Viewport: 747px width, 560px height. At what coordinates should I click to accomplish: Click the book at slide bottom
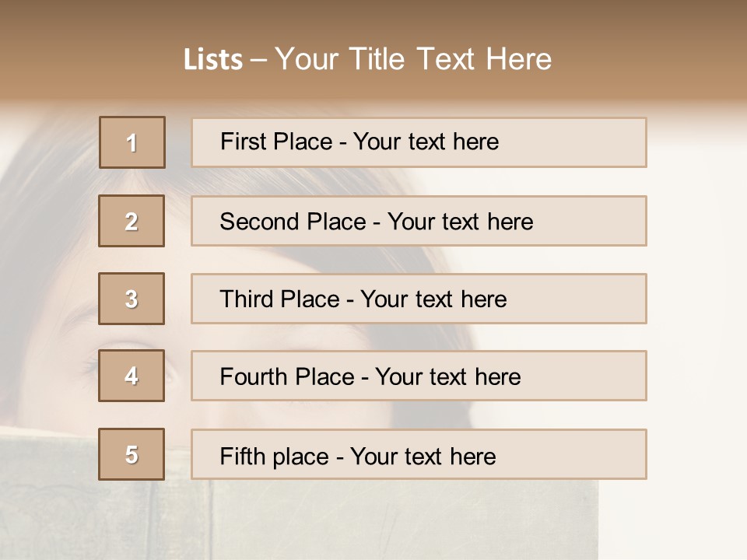[311, 521]
